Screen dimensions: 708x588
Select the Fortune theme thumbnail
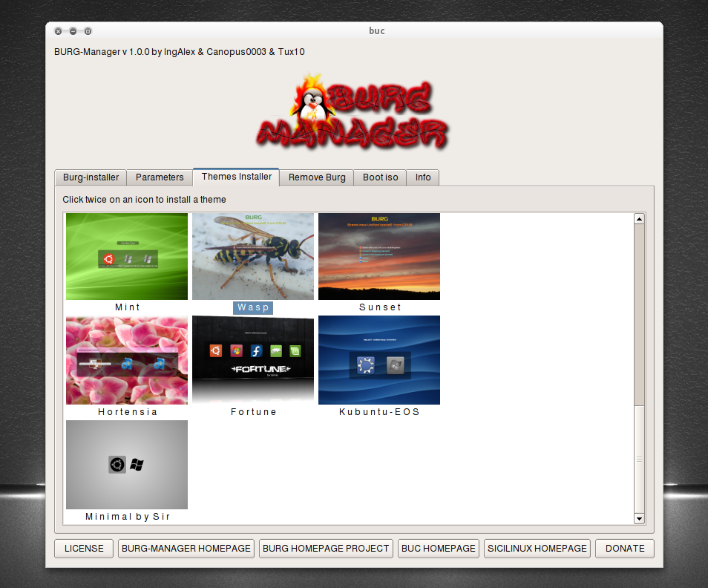pos(253,360)
